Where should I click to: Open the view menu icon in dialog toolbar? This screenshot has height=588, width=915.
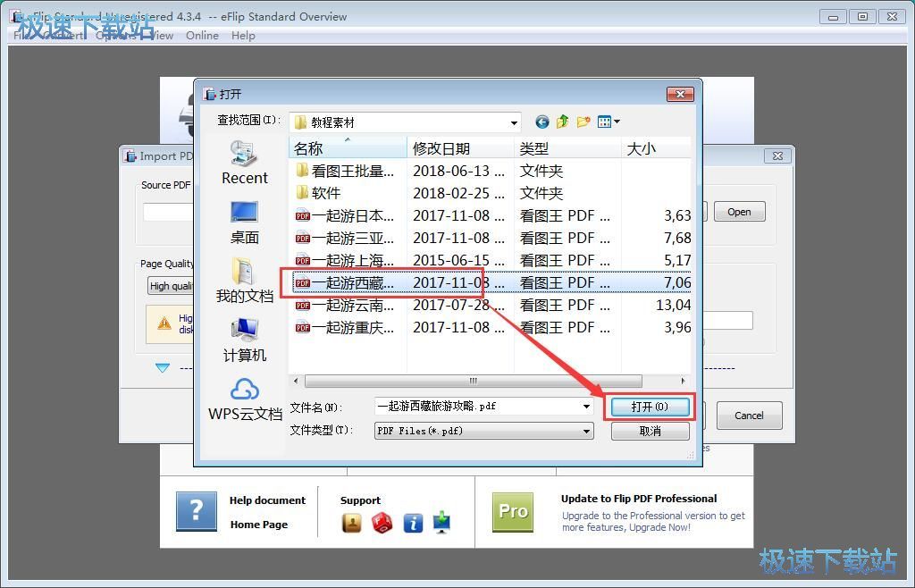point(605,122)
